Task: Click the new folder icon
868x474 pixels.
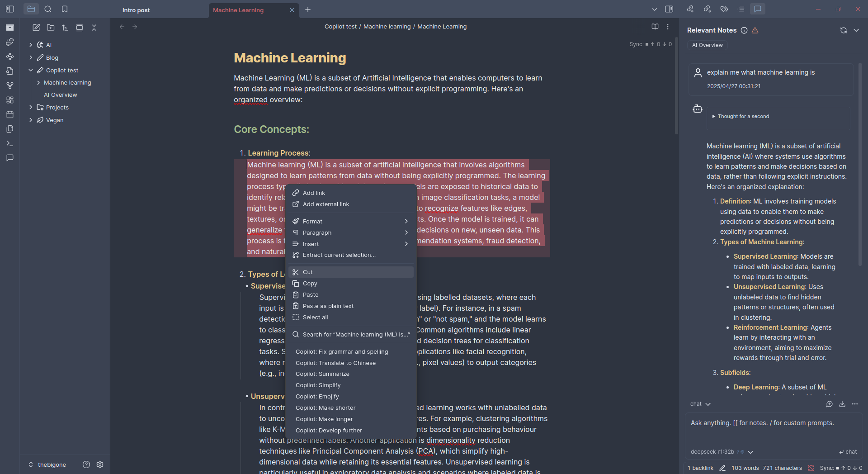Action: pos(51,28)
